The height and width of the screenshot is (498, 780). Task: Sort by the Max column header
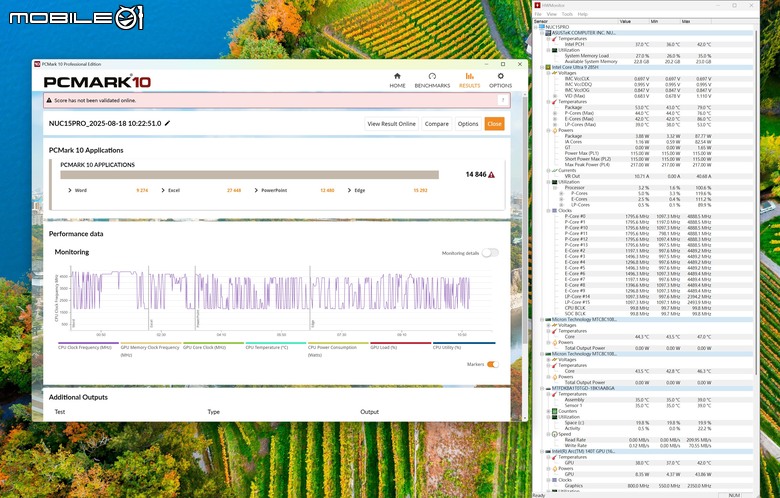695,21
